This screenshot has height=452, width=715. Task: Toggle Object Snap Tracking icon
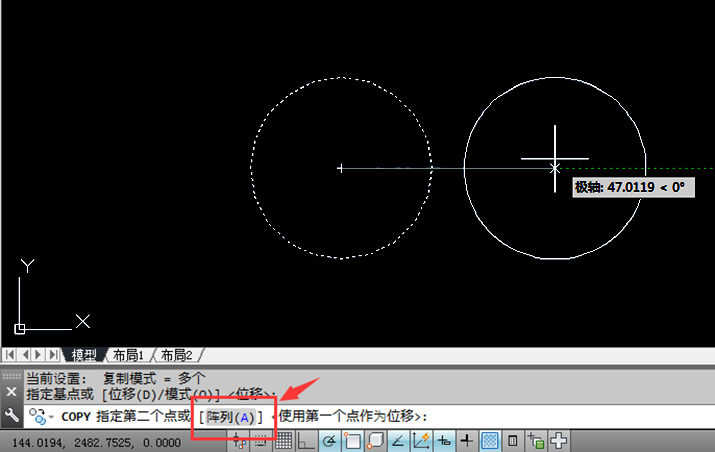(398, 441)
